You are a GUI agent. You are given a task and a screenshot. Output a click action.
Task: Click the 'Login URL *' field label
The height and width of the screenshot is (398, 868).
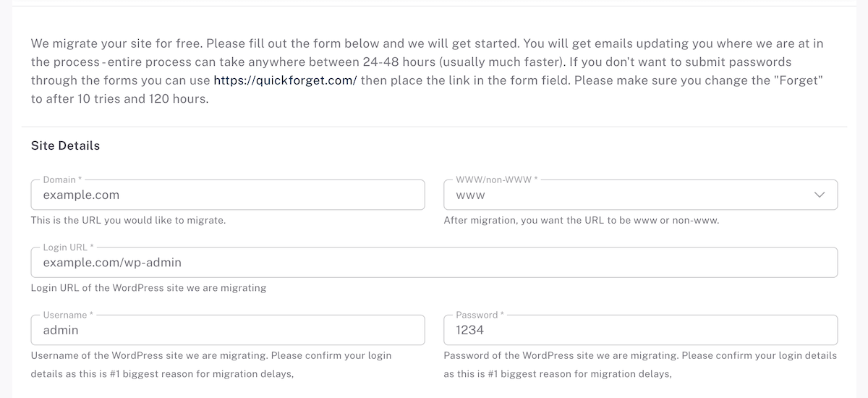68,247
